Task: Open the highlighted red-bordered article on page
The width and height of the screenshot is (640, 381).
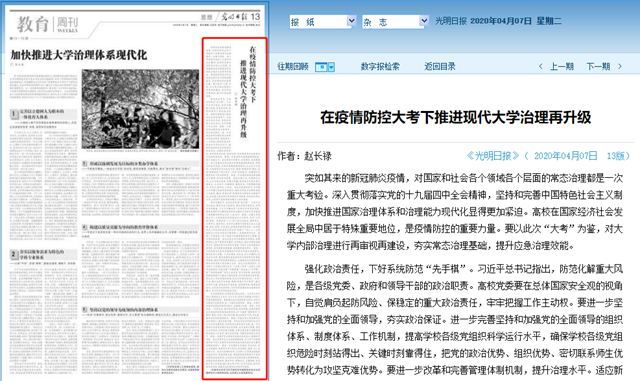Action: click(x=235, y=209)
